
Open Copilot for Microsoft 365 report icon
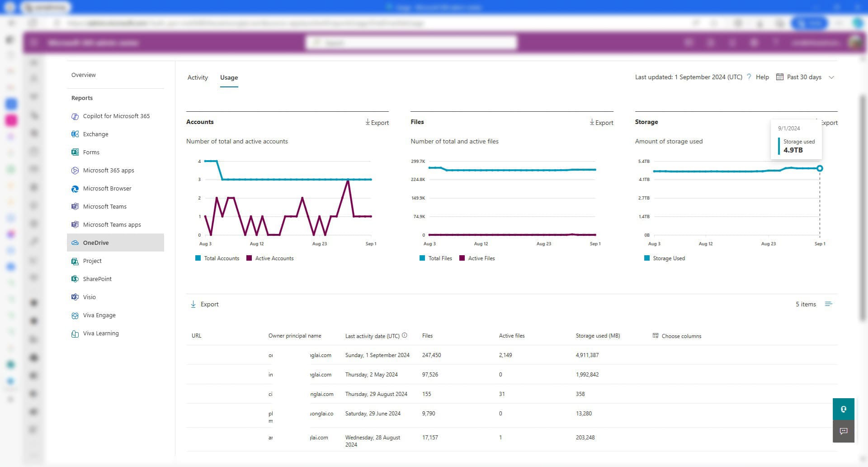(x=75, y=116)
